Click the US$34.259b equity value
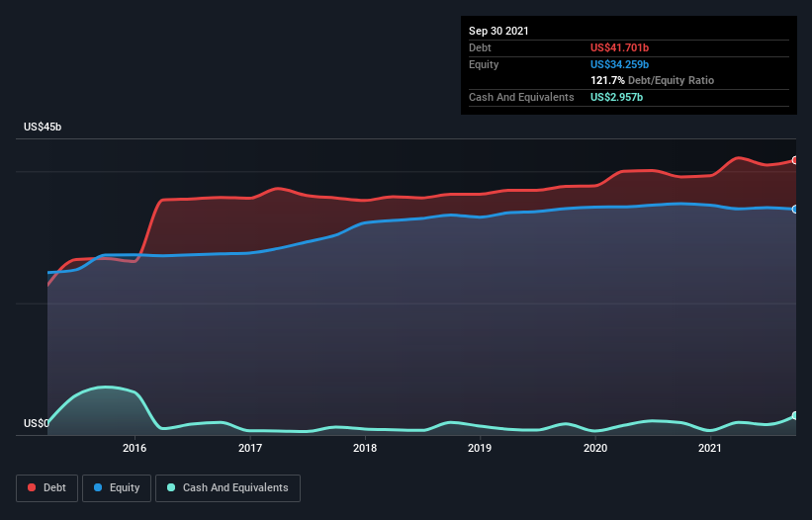Screen dimensions: 812x520 [619, 64]
